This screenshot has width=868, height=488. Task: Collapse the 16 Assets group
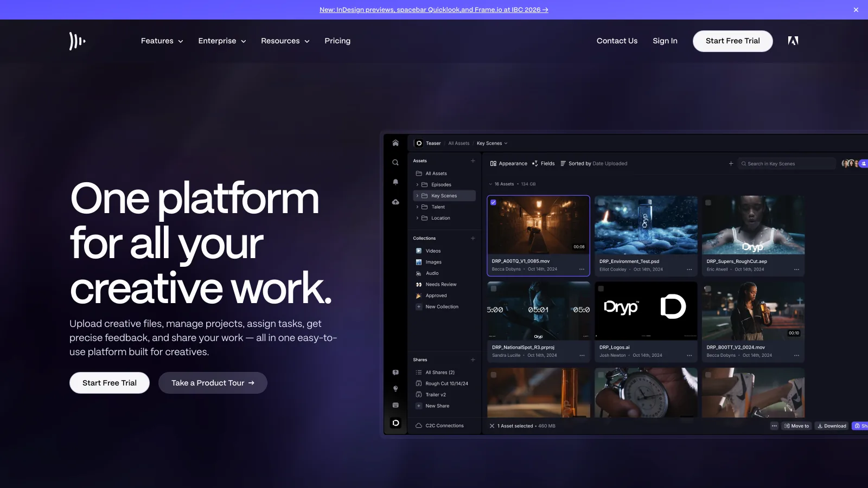[490, 184]
